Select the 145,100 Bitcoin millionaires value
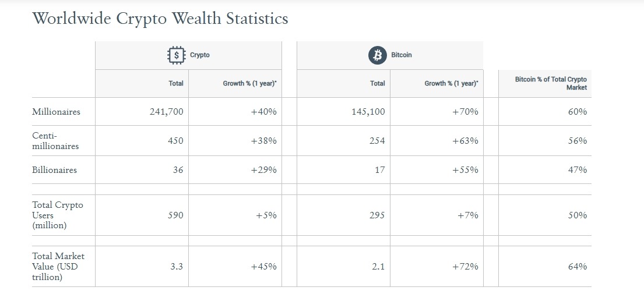Image resolution: width=644 pixels, height=294 pixels. tap(369, 112)
